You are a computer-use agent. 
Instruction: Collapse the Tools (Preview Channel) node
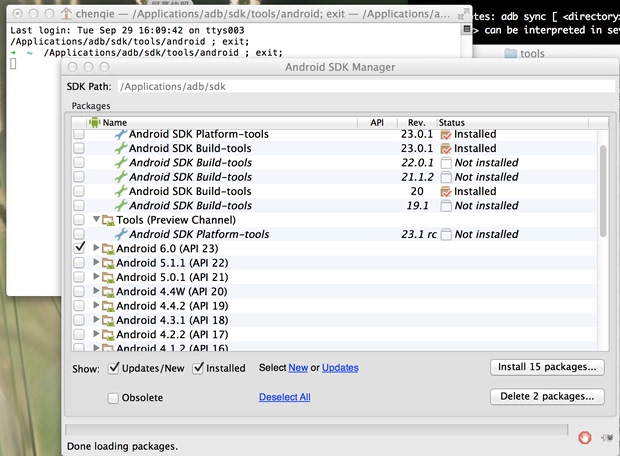[x=96, y=220]
